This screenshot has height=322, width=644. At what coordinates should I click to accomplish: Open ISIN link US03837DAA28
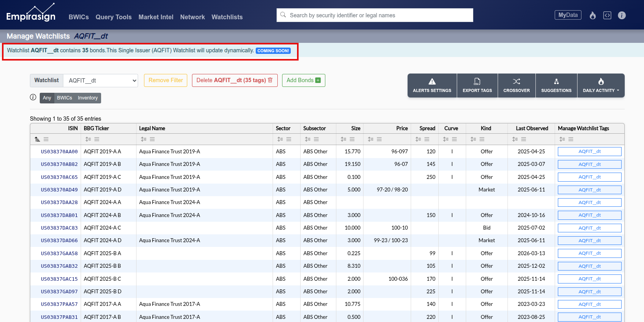click(x=59, y=202)
